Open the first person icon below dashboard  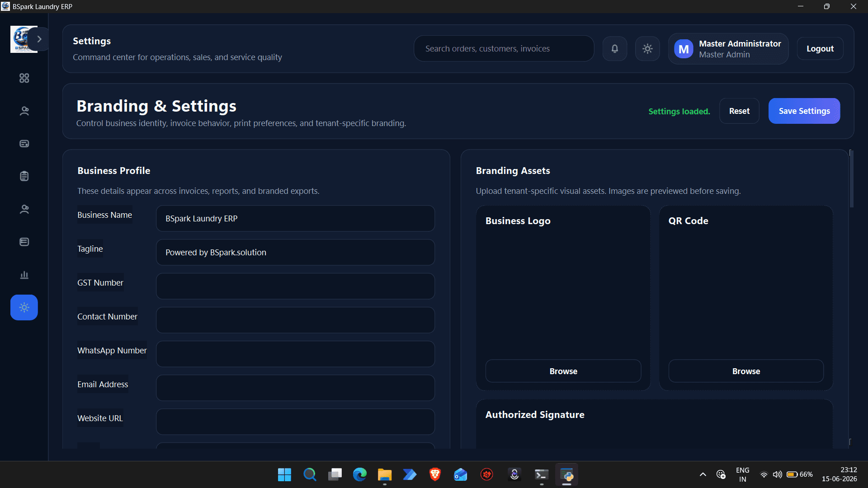(24, 111)
